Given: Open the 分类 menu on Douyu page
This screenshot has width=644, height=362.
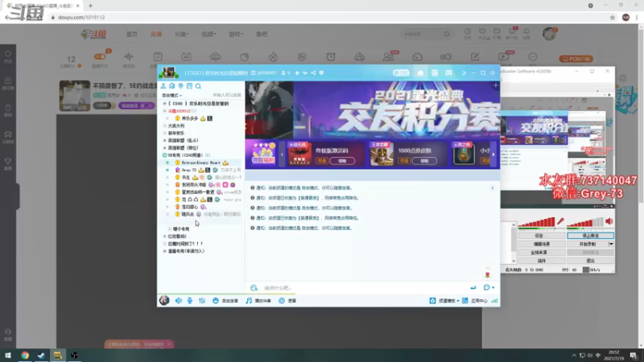Looking at the screenshot, I should (x=182, y=34).
